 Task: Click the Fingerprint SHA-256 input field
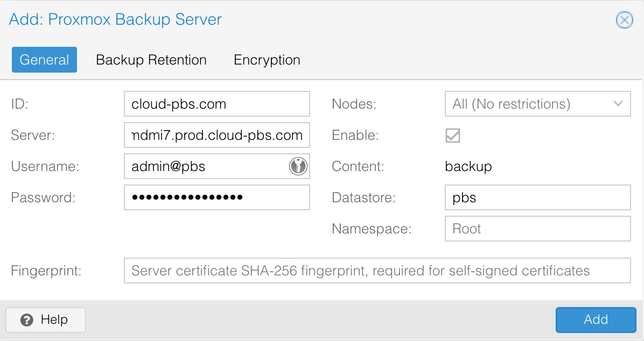click(377, 271)
